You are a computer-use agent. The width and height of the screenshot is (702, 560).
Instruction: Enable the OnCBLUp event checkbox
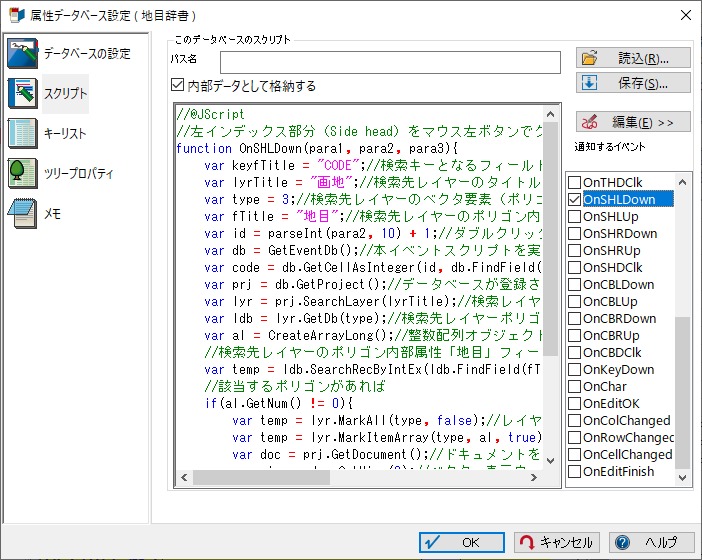[x=574, y=301]
